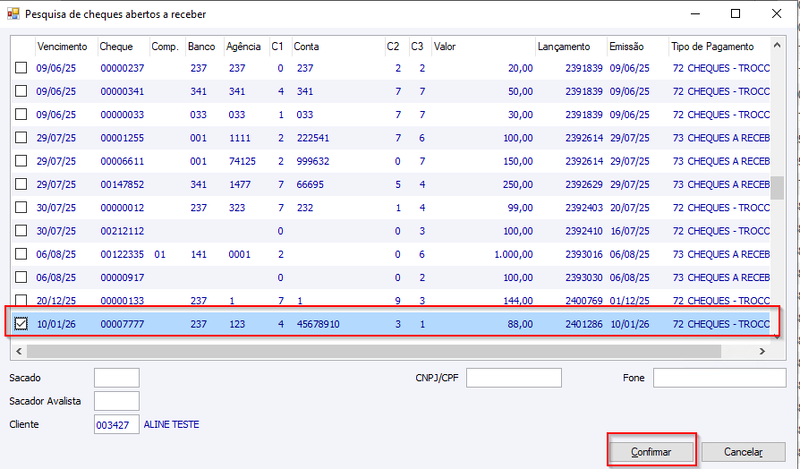Click agência 74125 cell
This screenshot has height=469, width=800.
point(242,161)
